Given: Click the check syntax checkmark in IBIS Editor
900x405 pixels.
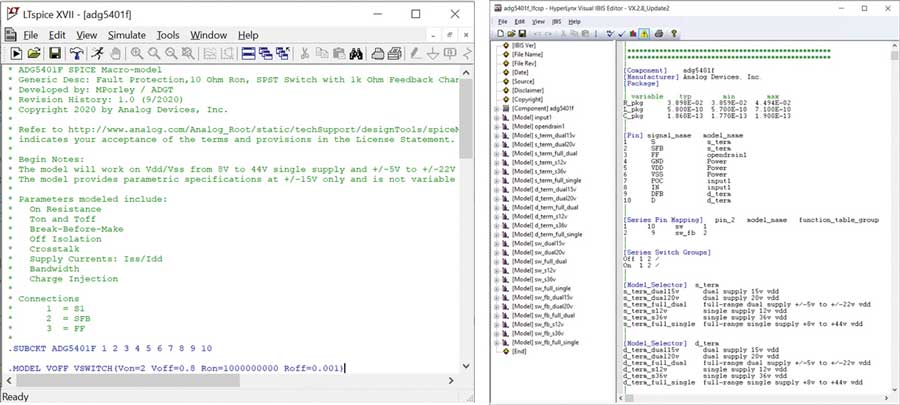Looking at the screenshot, I should [x=622, y=33].
